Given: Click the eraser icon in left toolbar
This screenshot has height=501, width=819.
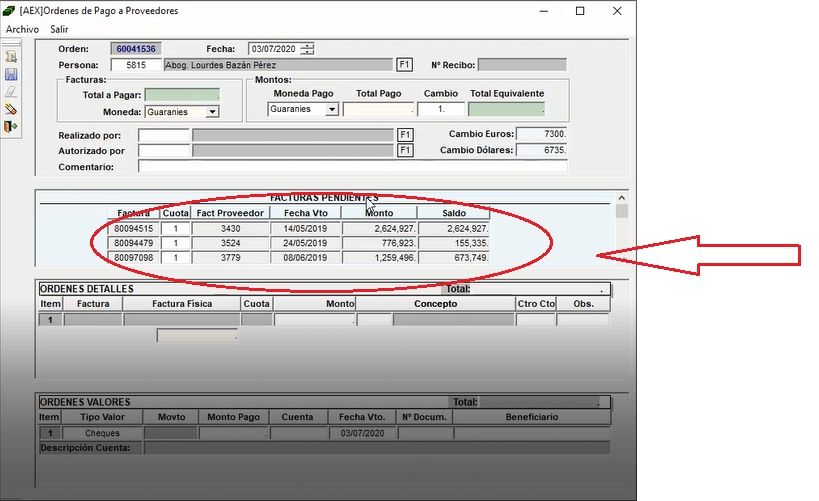Looking at the screenshot, I should pyautogui.click(x=11, y=91).
